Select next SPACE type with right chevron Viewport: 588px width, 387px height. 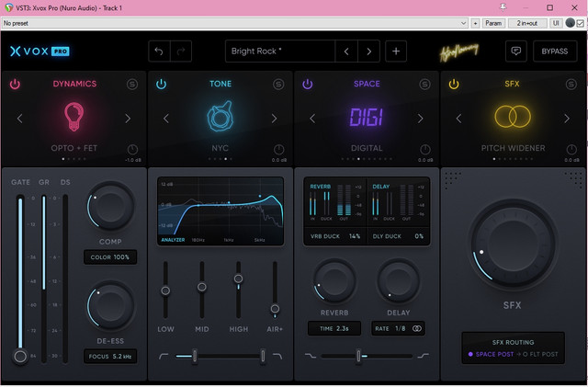(421, 119)
